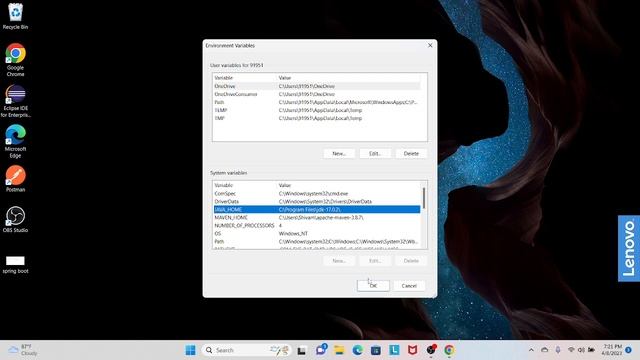Open the spring boot desktop item
The width and height of the screenshot is (640, 360).
point(15,264)
